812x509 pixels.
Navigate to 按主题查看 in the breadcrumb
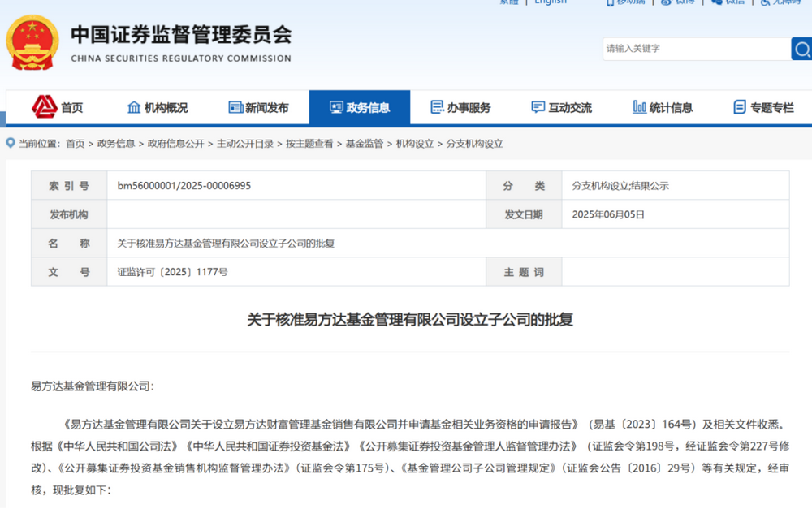(x=309, y=144)
